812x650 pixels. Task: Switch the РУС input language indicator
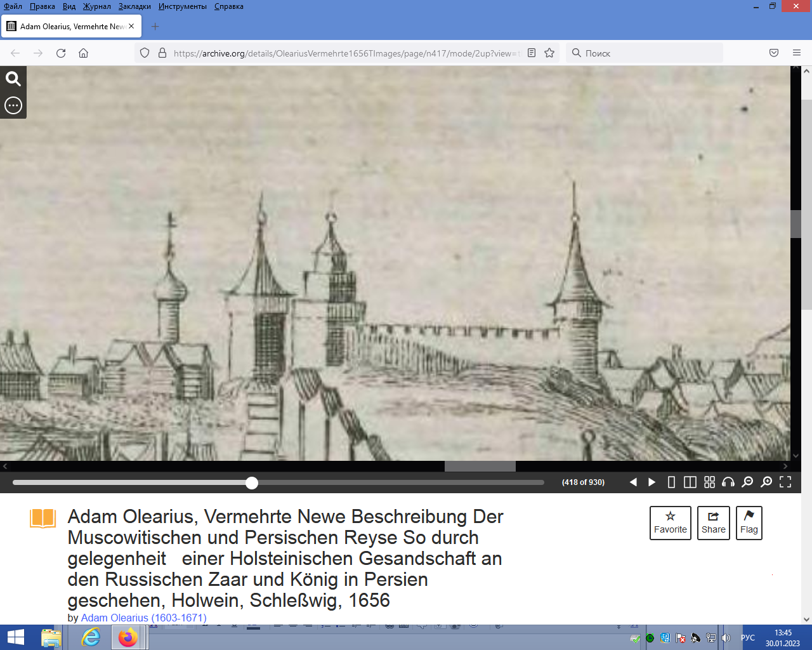pyautogui.click(x=748, y=638)
